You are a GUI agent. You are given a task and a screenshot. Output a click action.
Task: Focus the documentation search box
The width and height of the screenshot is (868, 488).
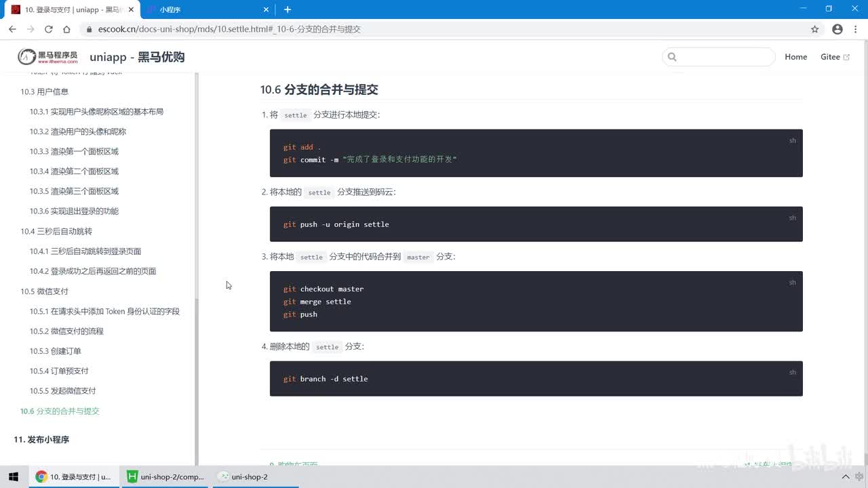pyautogui.click(x=719, y=57)
